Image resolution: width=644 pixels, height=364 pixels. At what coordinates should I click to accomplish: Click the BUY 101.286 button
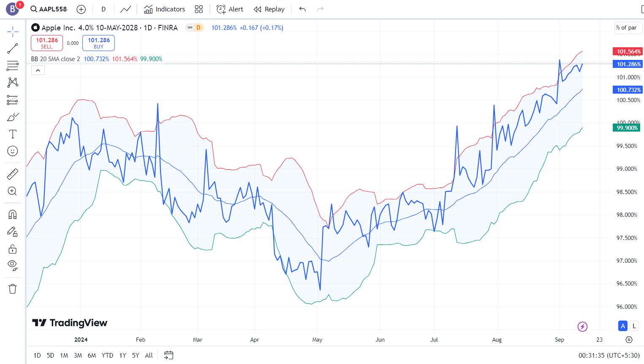tap(99, 43)
